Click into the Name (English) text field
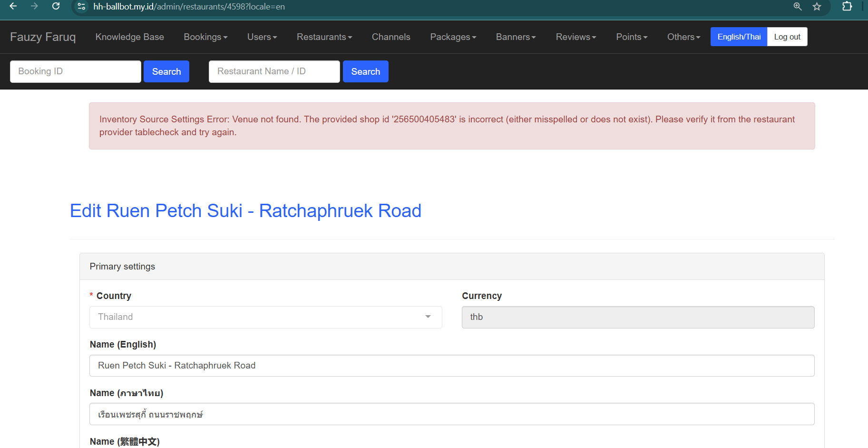This screenshot has height=448, width=868. (x=452, y=366)
